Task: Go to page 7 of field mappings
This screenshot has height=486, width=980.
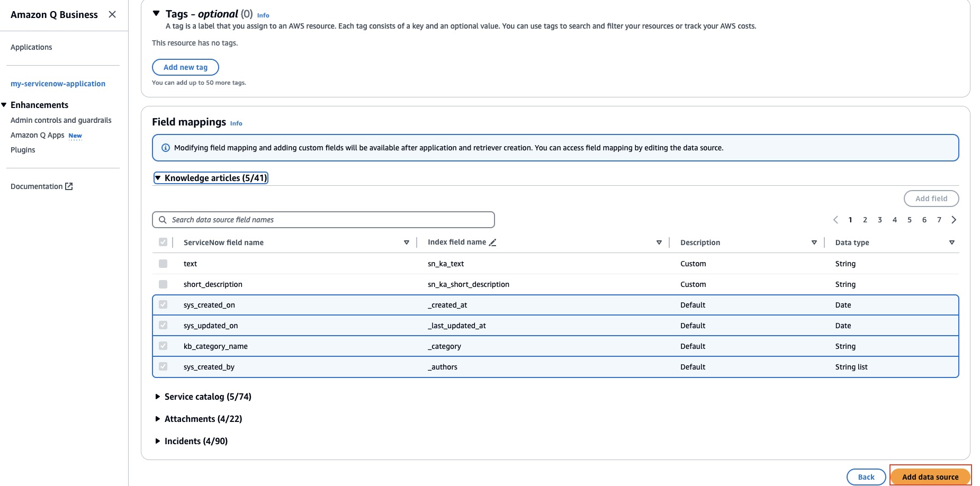Action: point(939,220)
